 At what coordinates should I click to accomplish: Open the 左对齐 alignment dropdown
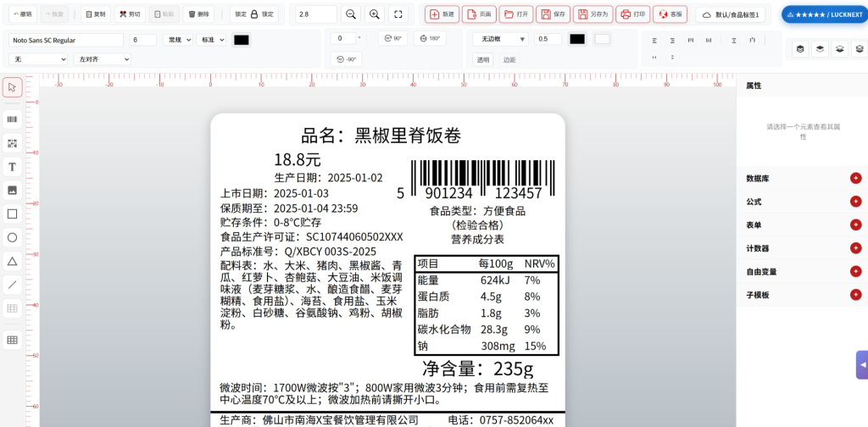103,59
